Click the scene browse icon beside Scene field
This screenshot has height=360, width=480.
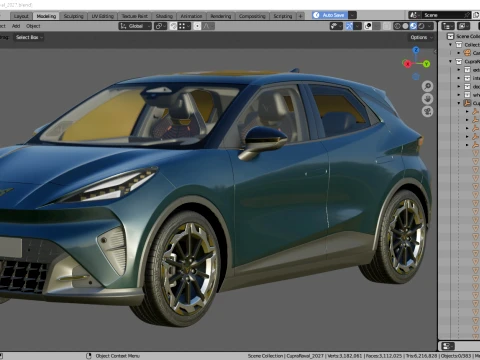[x=415, y=15]
